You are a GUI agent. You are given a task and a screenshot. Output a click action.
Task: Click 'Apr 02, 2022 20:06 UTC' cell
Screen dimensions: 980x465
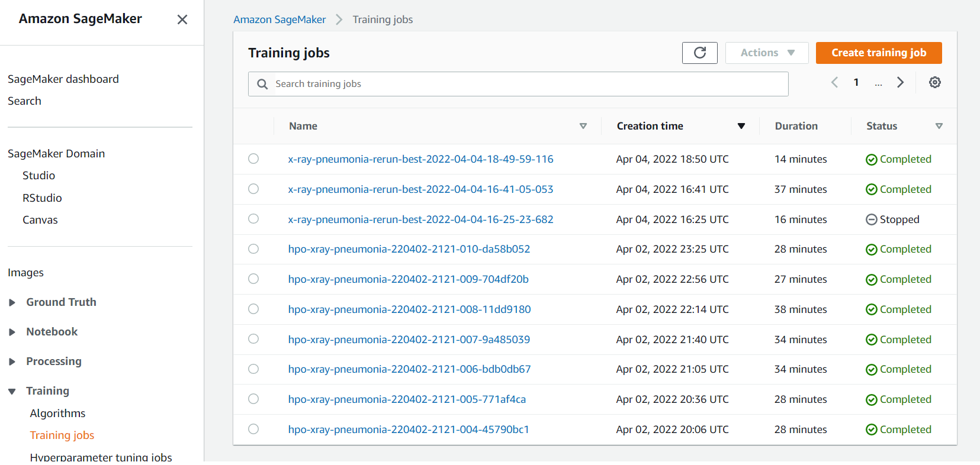[x=672, y=430]
